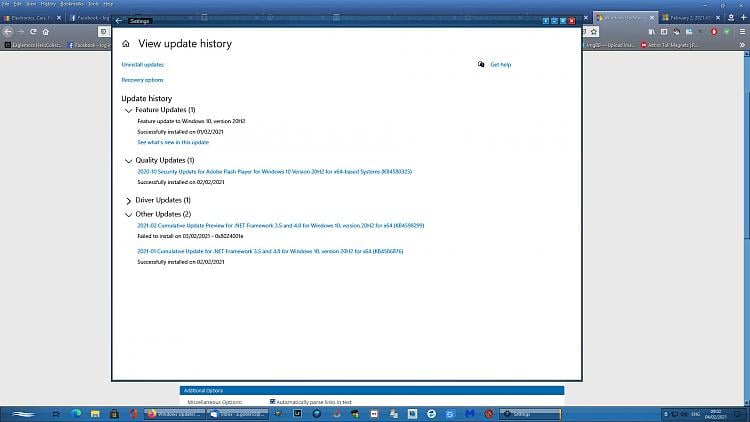Screen dimensions: 750x422
Task: Click the Get help link
Action: click(x=501, y=65)
